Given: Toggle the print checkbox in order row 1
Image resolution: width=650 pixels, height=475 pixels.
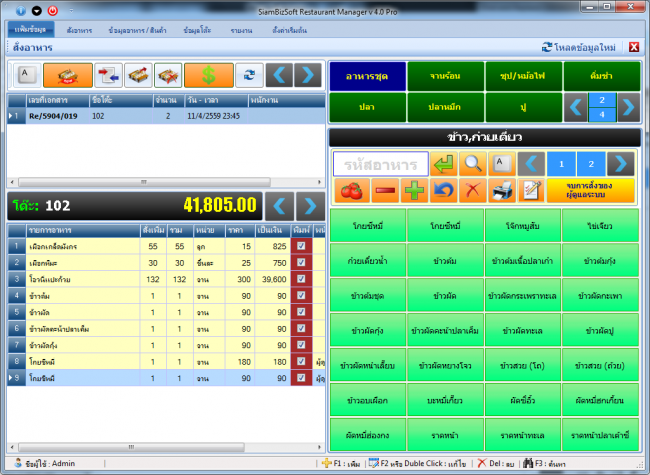Looking at the screenshot, I should click(301, 246).
